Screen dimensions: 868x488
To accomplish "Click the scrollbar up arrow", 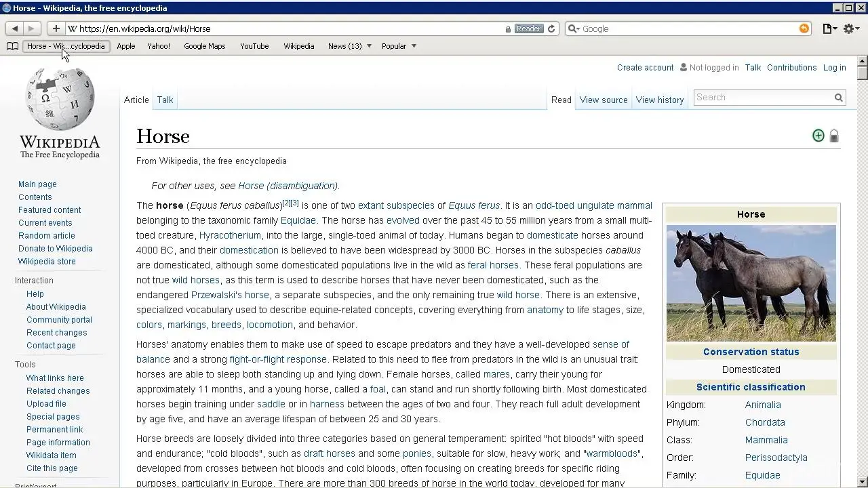I will (862, 60).
